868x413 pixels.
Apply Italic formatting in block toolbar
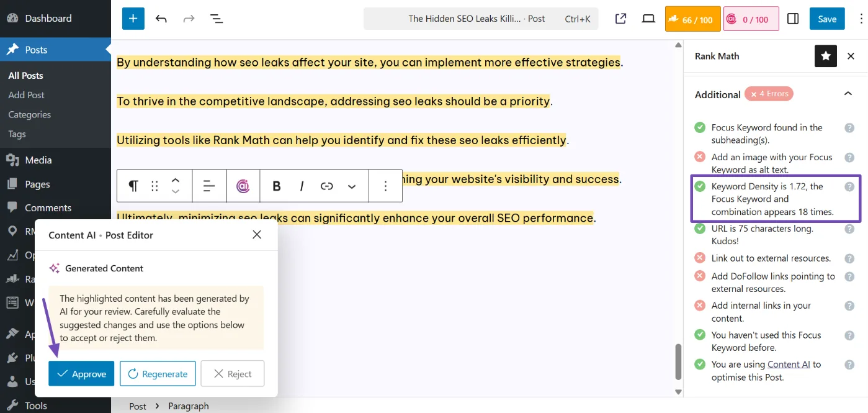click(x=301, y=186)
